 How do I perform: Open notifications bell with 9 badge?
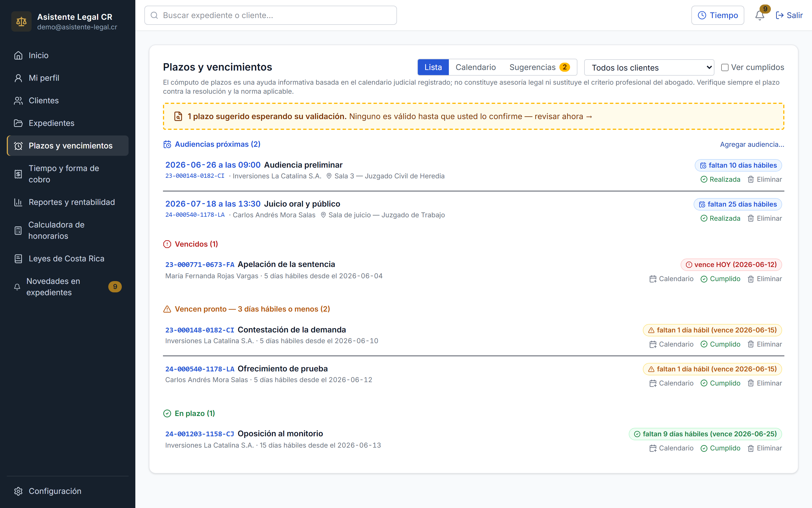(760, 15)
